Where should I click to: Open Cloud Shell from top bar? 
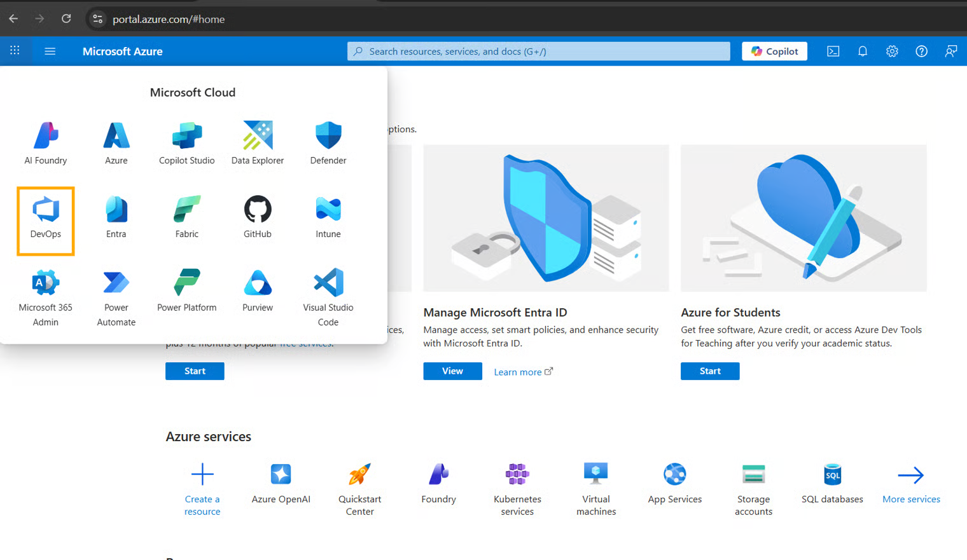point(833,51)
